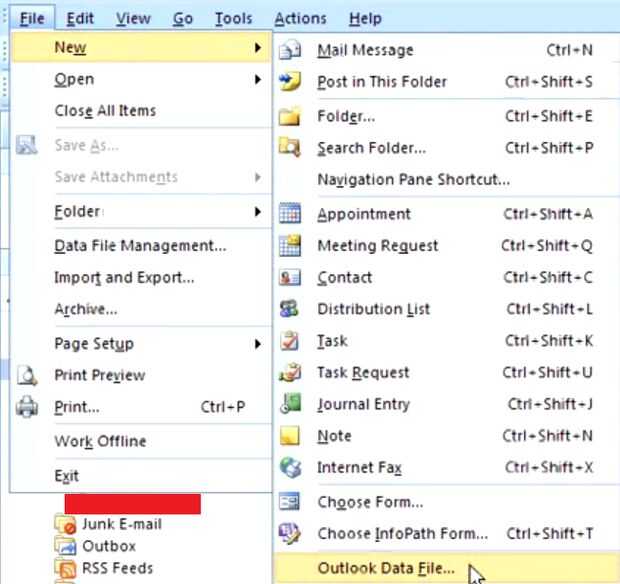Select Work Offline

click(142, 441)
